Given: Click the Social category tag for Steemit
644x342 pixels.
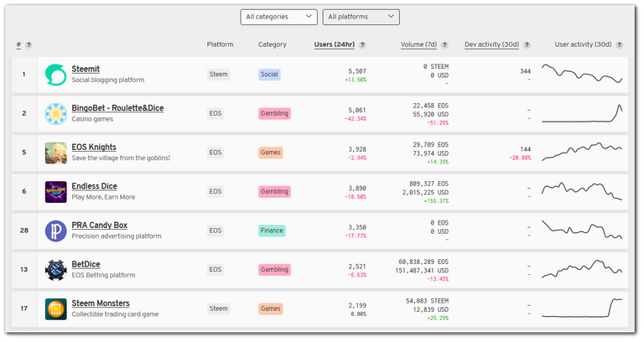Looking at the screenshot, I should (x=269, y=75).
